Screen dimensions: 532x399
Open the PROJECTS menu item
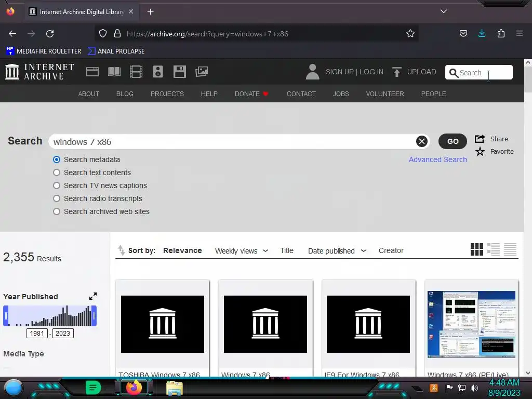pos(167,94)
